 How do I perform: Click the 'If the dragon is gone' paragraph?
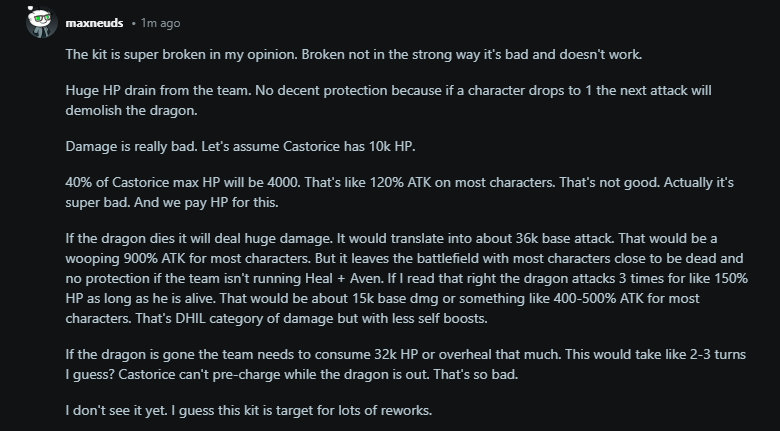click(405, 364)
